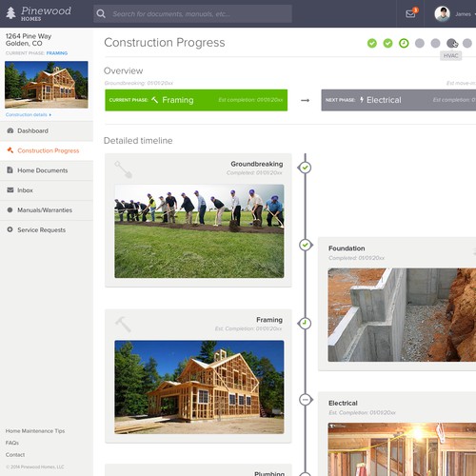Select Construction Progress in sidebar
The image size is (476, 476).
click(47, 150)
